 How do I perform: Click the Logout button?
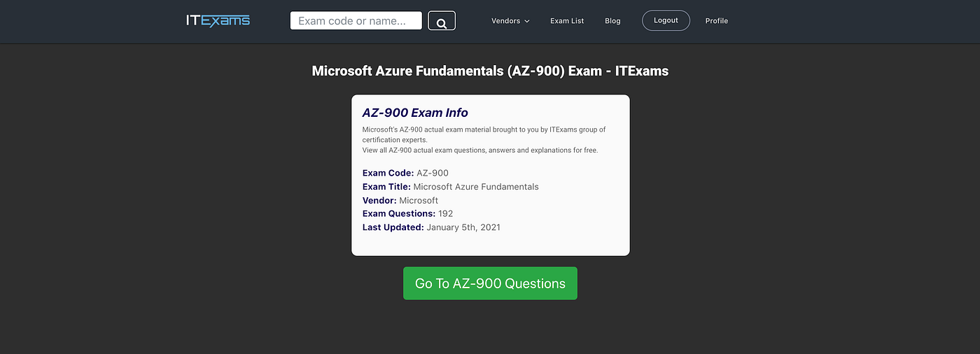[666, 20]
